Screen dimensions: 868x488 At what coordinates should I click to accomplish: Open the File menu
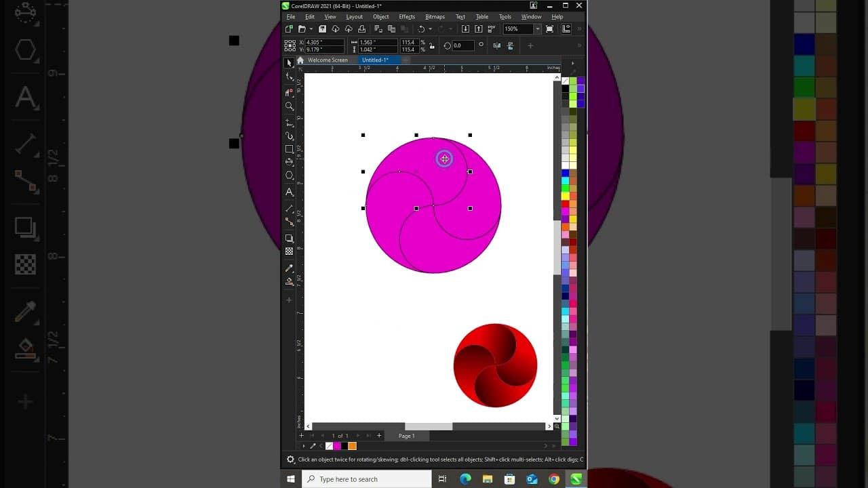pos(291,17)
